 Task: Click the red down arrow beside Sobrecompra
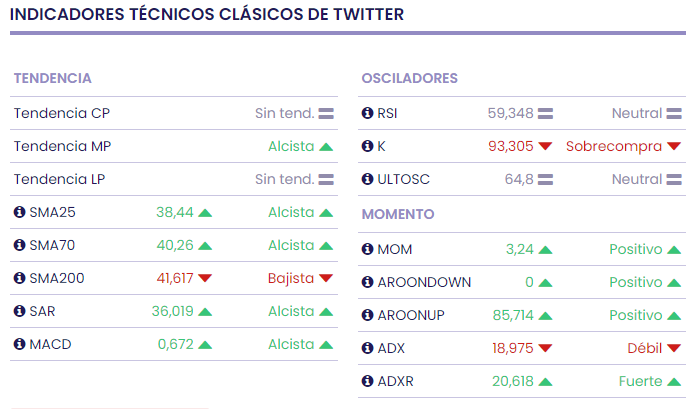pyautogui.click(x=674, y=146)
